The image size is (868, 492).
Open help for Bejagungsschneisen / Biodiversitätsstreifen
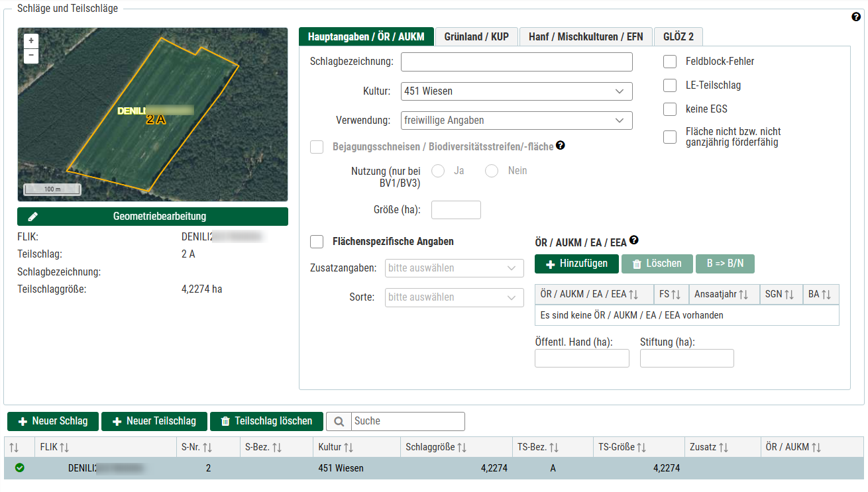tap(560, 146)
